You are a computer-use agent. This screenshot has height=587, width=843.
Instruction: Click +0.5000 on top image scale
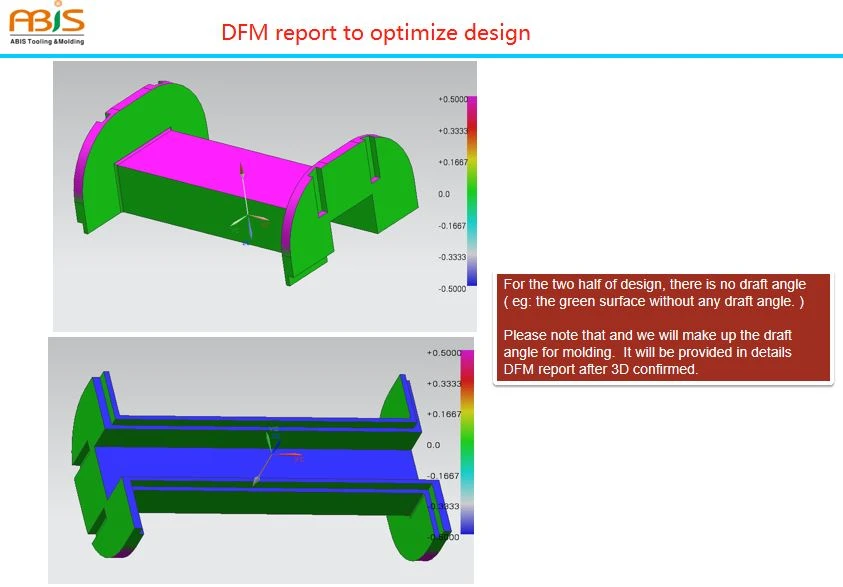(x=453, y=99)
